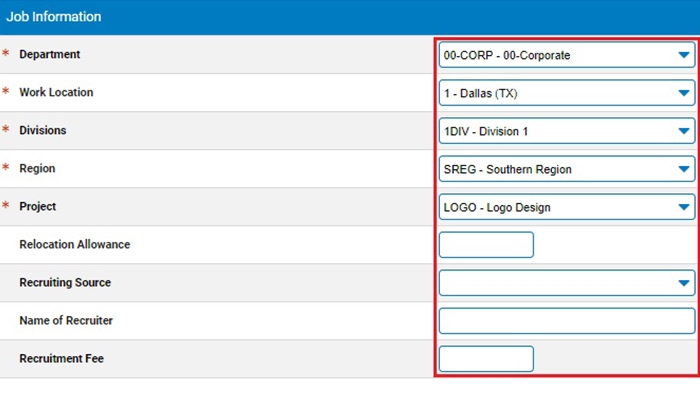
Task: Click the Name of Recruiter label
Action: point(66,321)
